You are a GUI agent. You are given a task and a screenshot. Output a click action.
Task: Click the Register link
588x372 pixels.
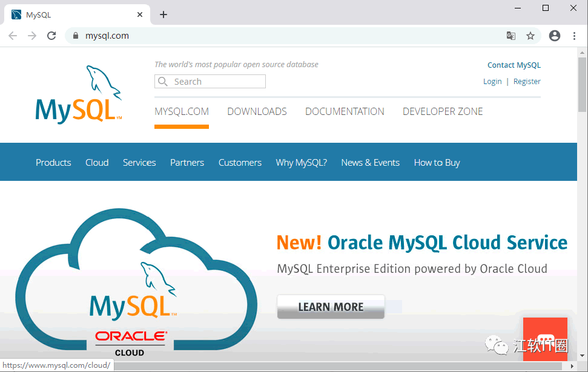pyautogui.click(x=527, y=81)
